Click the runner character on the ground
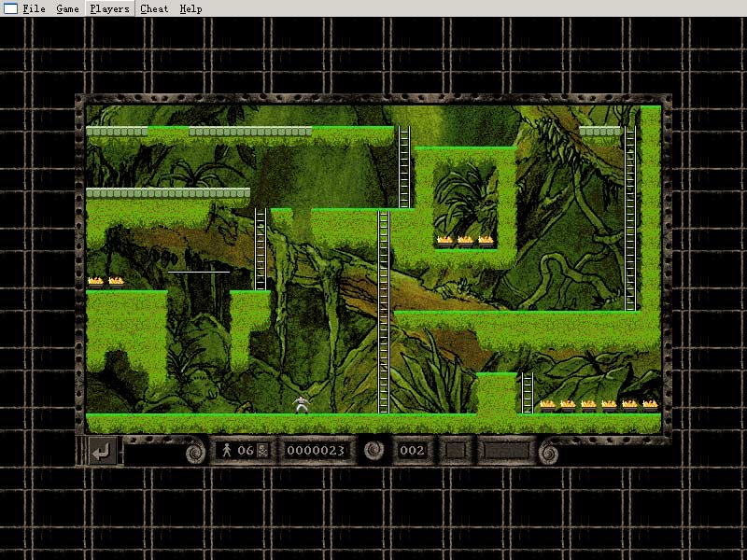This screenshot has width=747, height=560. 301,405
